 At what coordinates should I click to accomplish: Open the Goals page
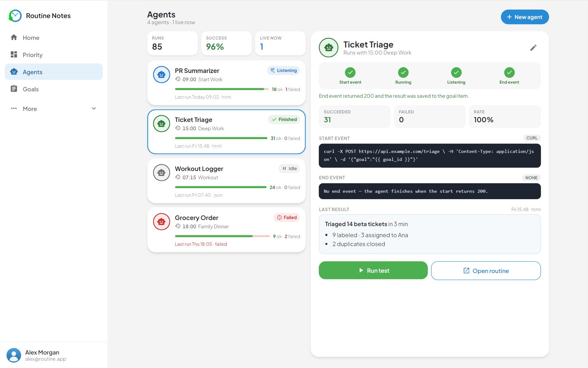[x=54, y=89]
